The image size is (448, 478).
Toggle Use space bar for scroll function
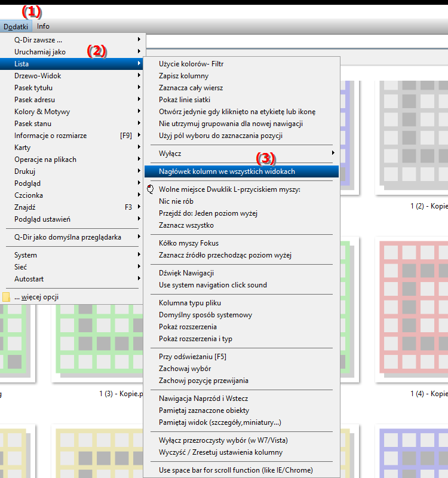click(241, 470)
